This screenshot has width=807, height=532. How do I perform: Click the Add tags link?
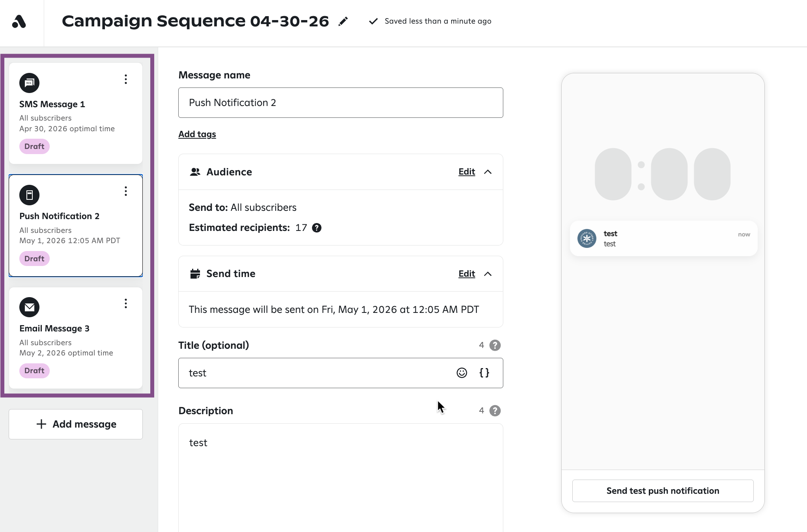coord(197,134)
